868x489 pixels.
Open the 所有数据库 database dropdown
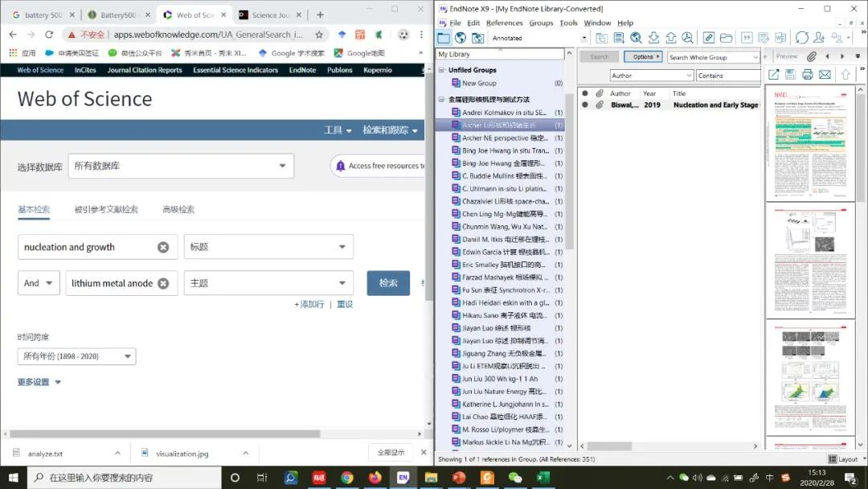pyautogui.click(x=181, y=166)
